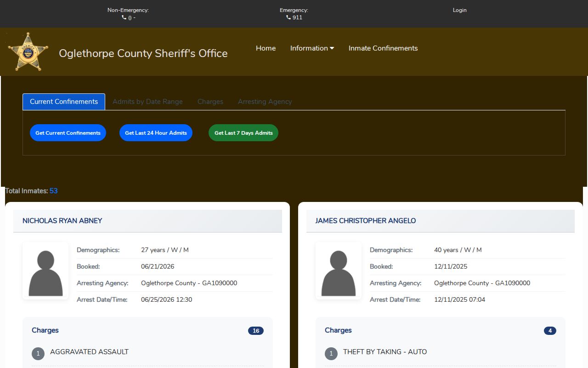Click the Non-Emergency label in top bar
Viewport: 588px width, 368px height.
point(128,10)
